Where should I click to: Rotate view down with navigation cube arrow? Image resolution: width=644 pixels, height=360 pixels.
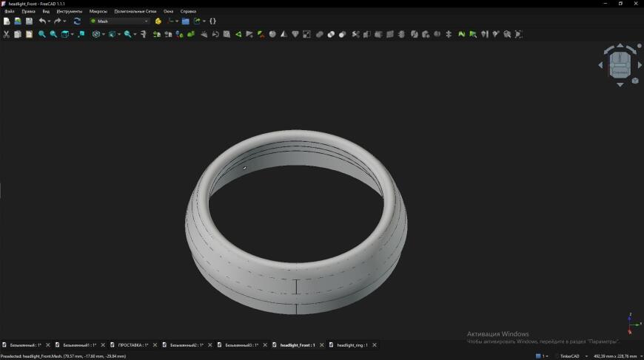coord(620,84)
